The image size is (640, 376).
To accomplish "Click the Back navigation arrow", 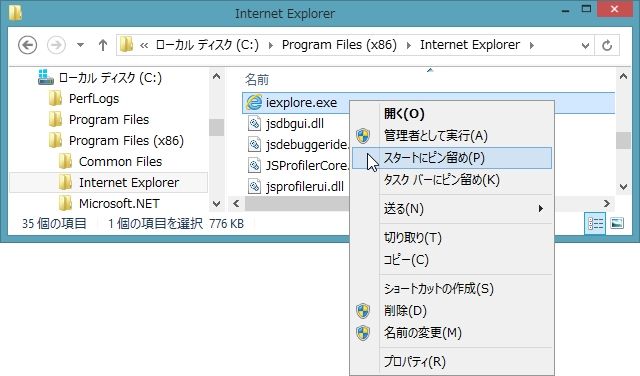I will [x=27, y=45].
